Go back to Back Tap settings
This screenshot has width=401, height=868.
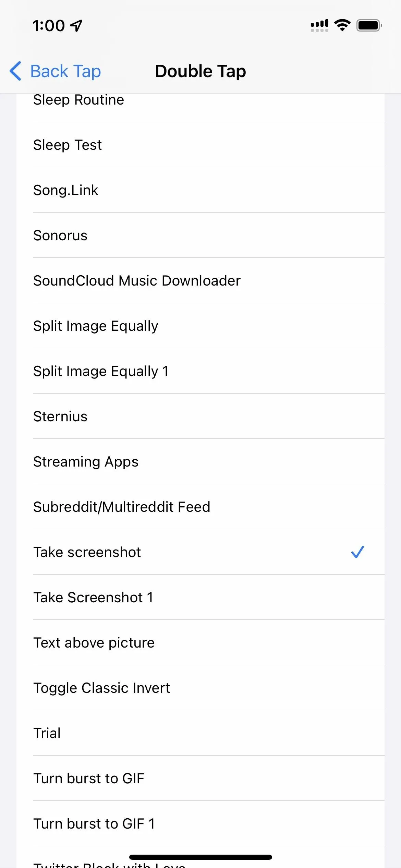(x=55, y=71)
